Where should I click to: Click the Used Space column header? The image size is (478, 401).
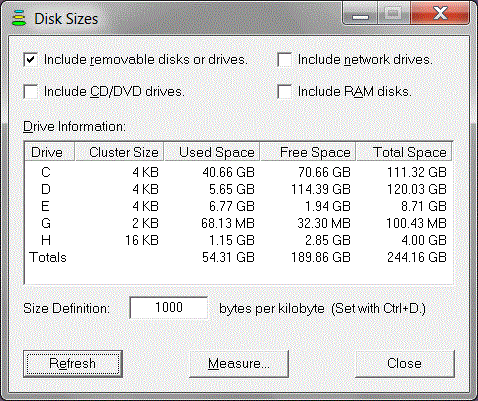pyautogui.click(x=212, y=152)
